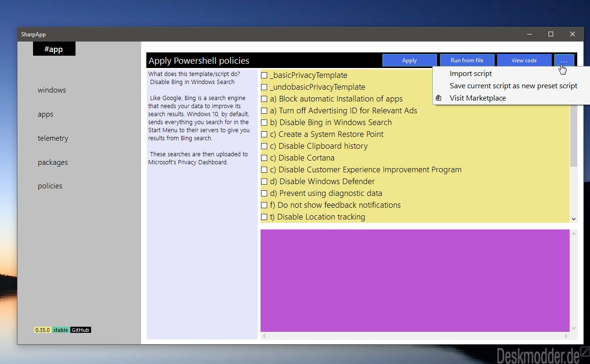This screenshot has height=364, width=590.
Task: Choose Save current script as new preset script
Action: (x=513, y=86)
